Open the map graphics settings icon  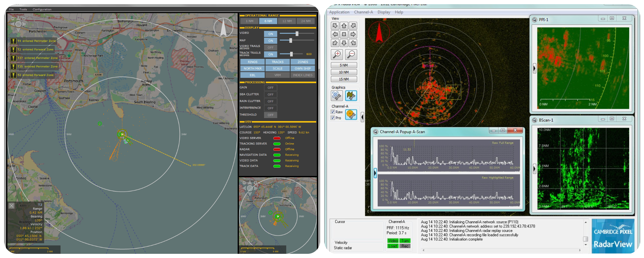point(351,96)
